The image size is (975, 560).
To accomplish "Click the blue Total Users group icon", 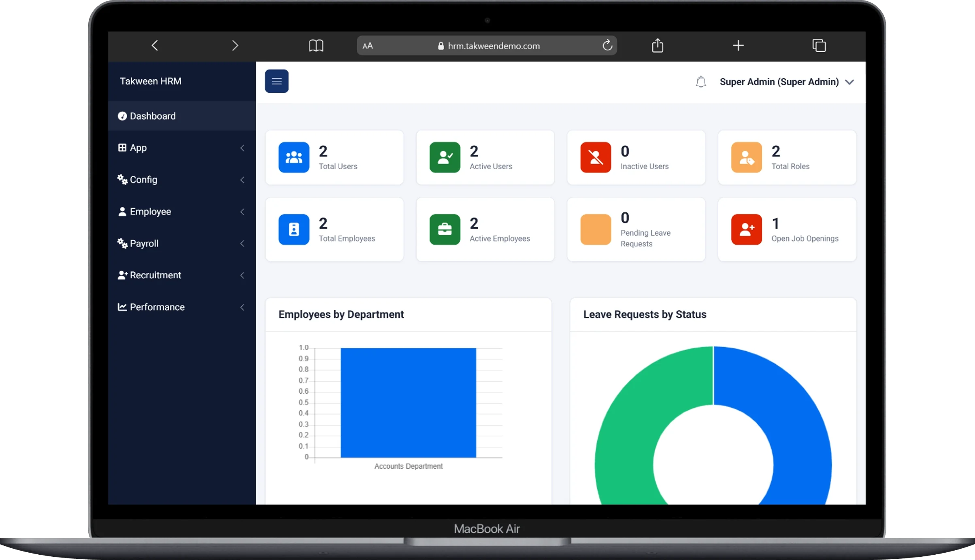I will (x=294, y=157).
